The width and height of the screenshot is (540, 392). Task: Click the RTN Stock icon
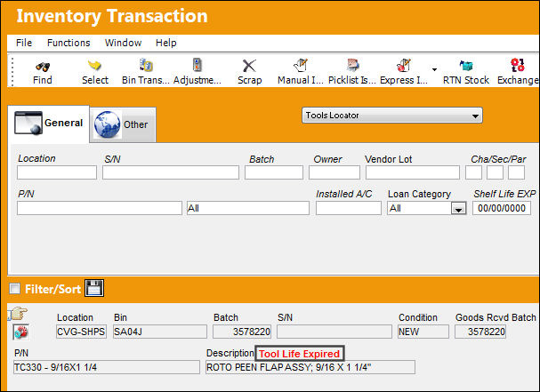(x=466, y=65)
